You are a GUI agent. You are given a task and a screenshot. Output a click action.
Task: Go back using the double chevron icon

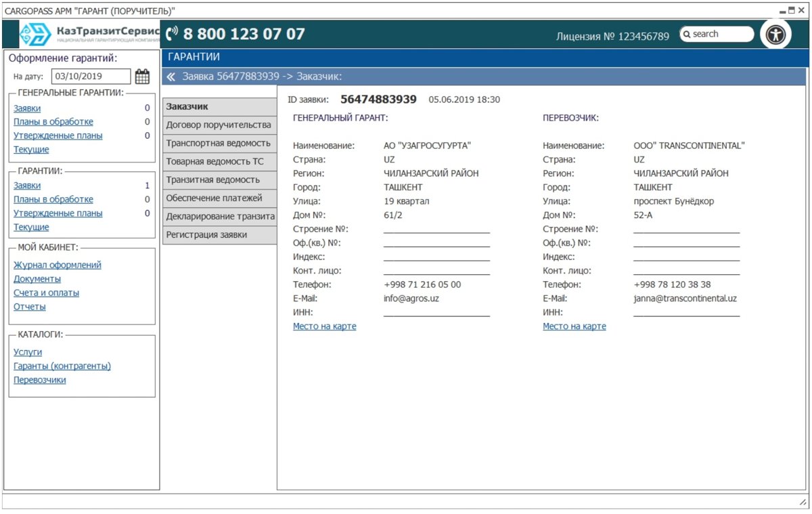(171, 77)
